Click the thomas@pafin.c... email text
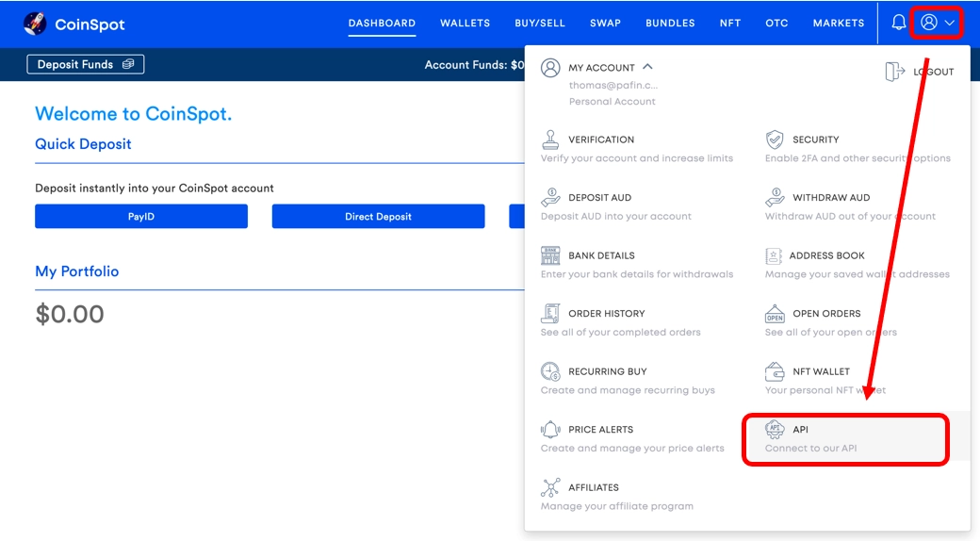Image resolution: width=980 pixels, height=541 pixels. pos(613,85)
